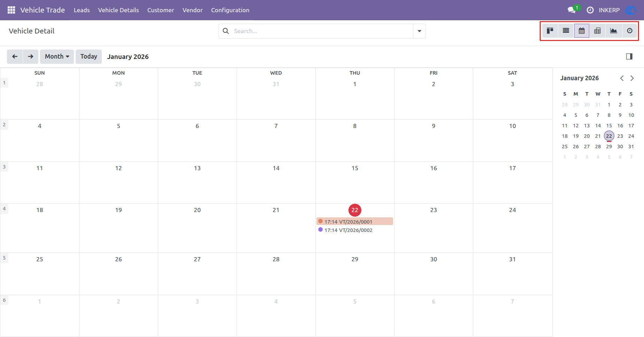This screenshot has width=644, height=337.
Task: Open the Customer menu
Action: (x=161, y=10)
